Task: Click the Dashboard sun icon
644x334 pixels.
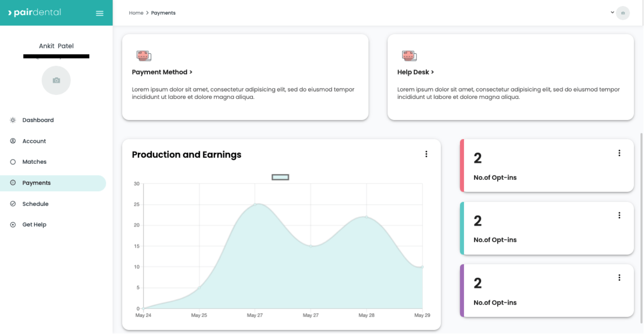Action: point(13,120)
